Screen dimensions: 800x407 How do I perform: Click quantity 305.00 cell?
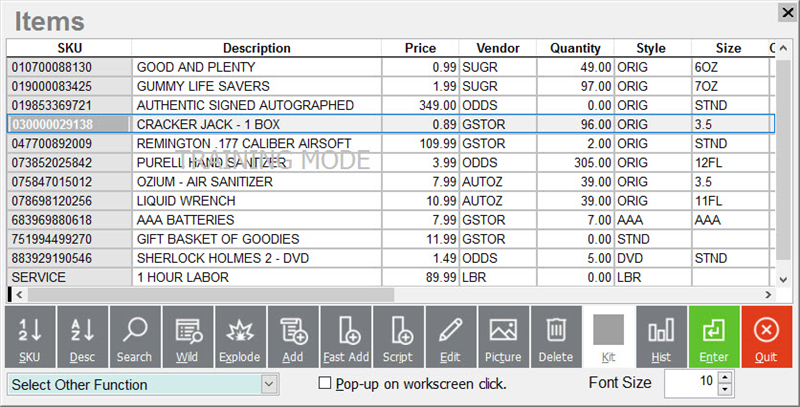click(575, 163)
